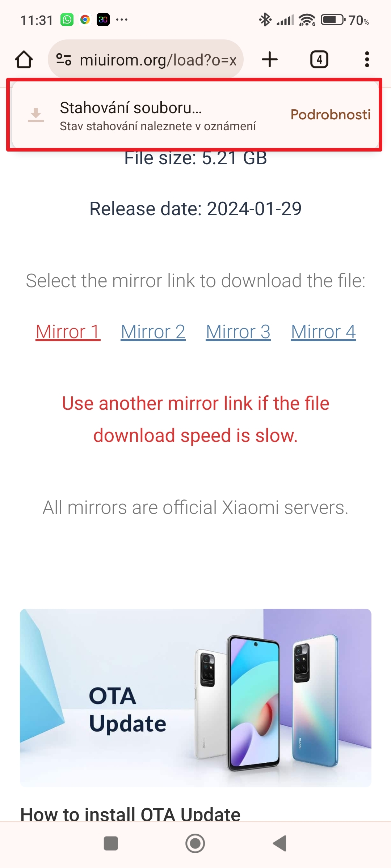
Task: Tap the 'Stahování souboru…' download notification text
Action: tap(131, 108)
